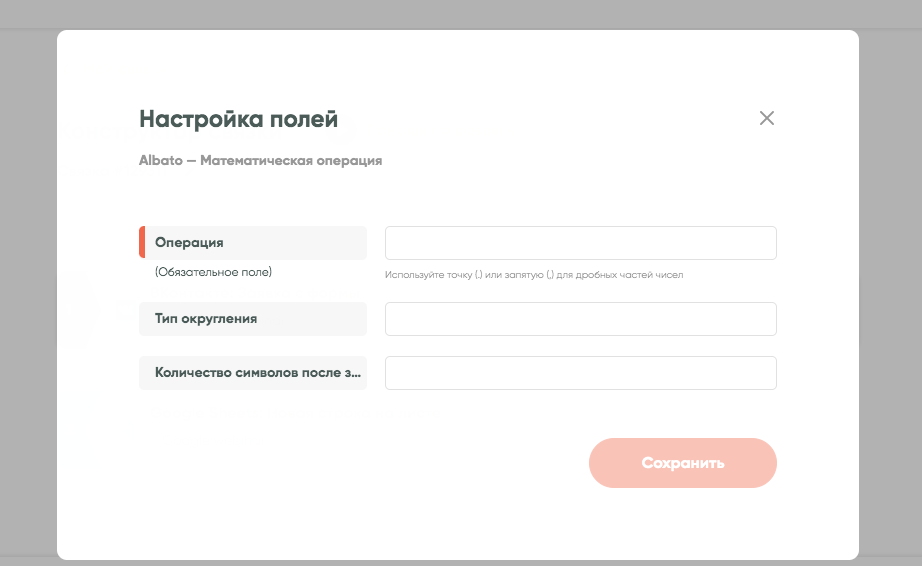This screenshot has height=566, width=922.
Task: Focus the Операция input field
Action: point(580,243)
